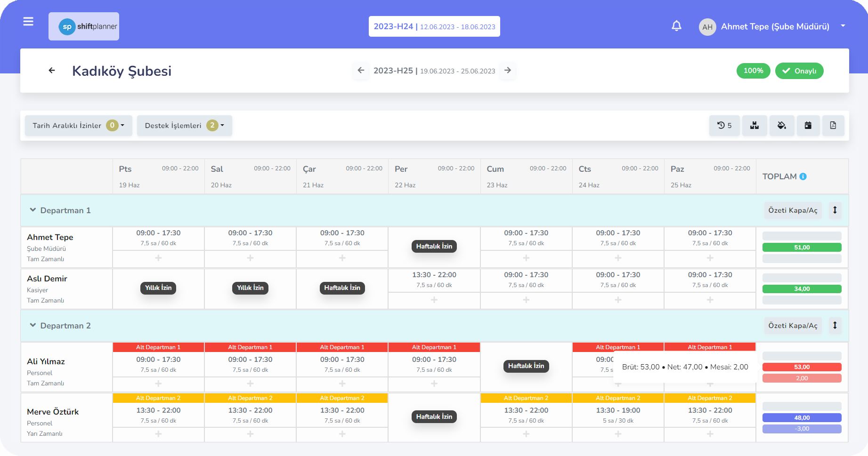Screen dimensions: 868x456
Task: Add shift for Merve Öztürk on Monday
Action: [x=158, y=434]
